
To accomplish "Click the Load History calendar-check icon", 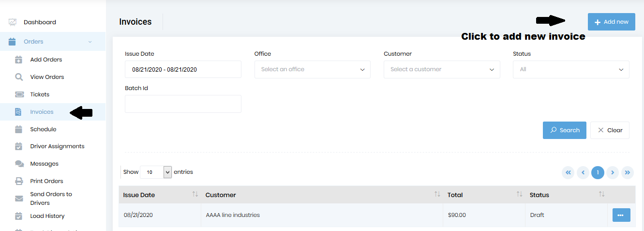I will coord(19,216).
